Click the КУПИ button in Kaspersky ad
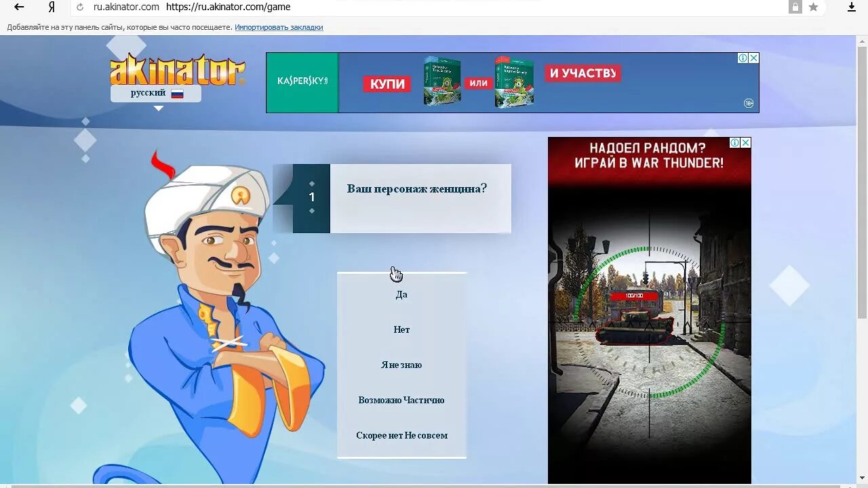 [387, 84]
